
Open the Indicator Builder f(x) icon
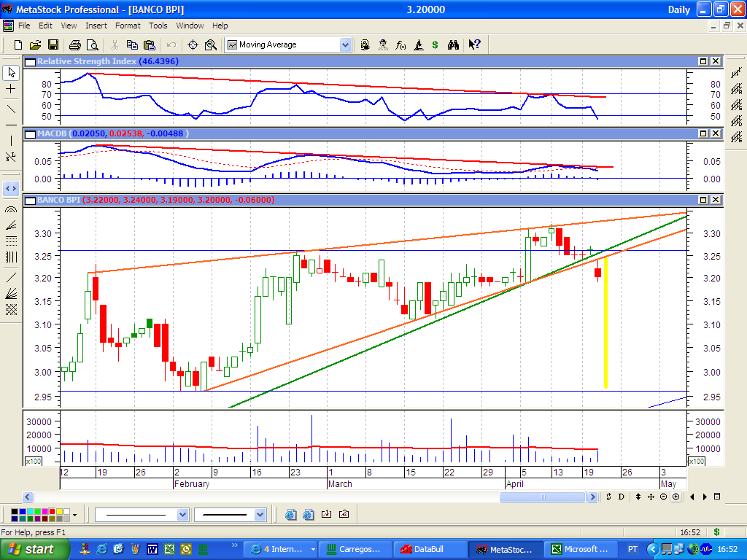click(x=400, y=44)
